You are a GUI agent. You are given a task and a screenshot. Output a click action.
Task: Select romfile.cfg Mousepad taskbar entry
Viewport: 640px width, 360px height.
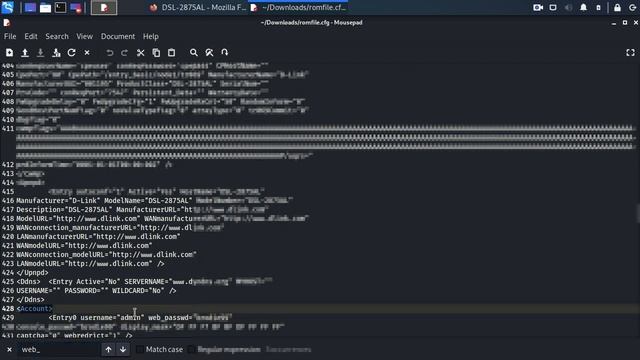[299, 7]
